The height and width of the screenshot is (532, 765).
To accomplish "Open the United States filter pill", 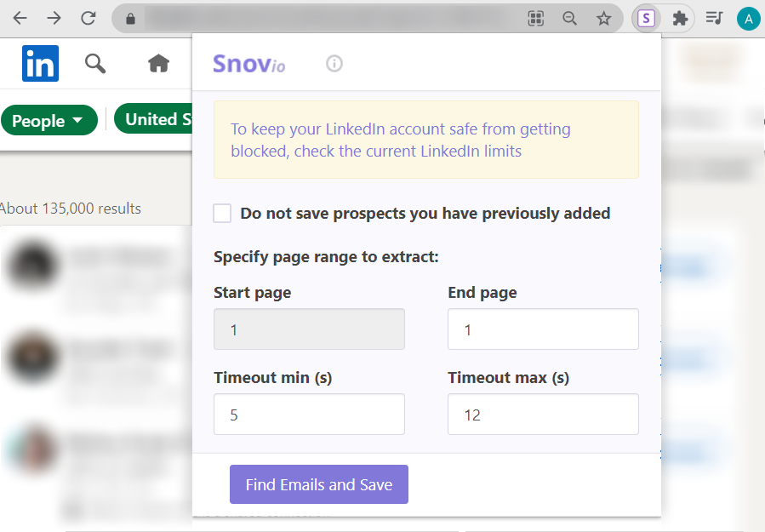I will tap(153, 120).
